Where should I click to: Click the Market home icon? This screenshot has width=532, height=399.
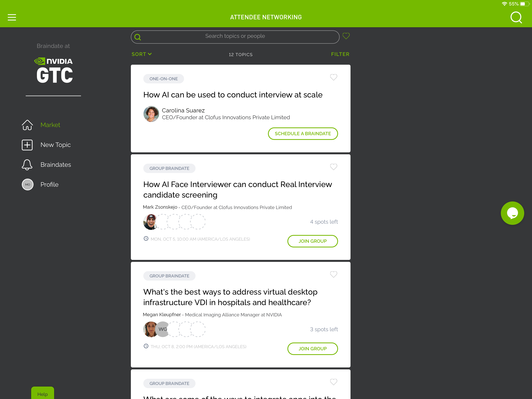[x=27, y=125]
